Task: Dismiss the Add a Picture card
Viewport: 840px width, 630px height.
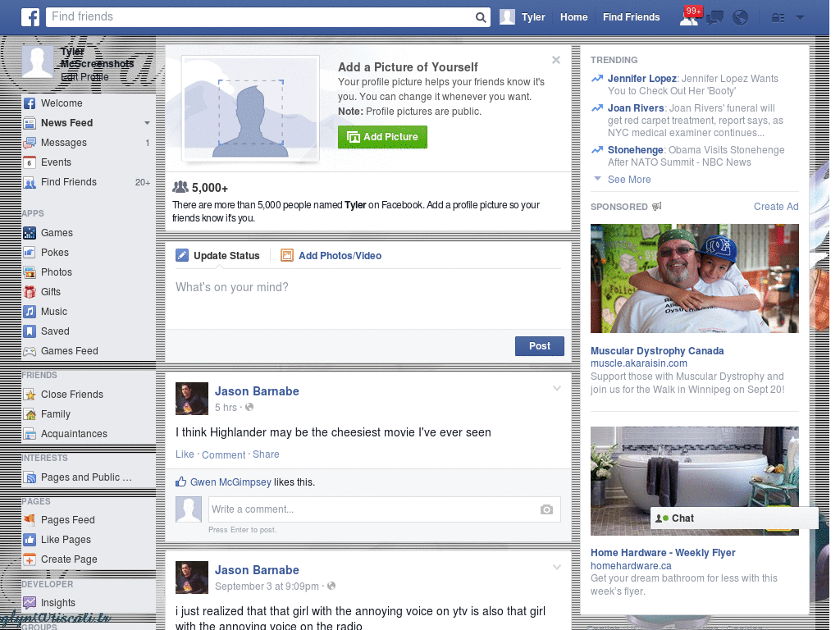Action: (556, 60)
